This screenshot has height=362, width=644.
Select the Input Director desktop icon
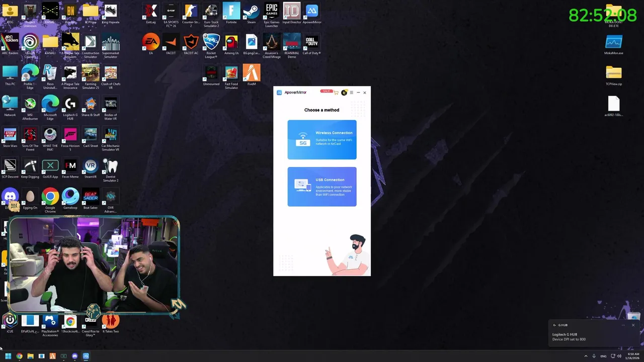click(292, 14)
